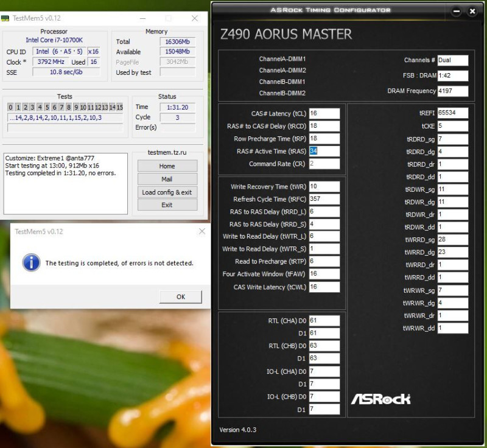Click the Four Activate Window (tFAW) field

point(324,274)
